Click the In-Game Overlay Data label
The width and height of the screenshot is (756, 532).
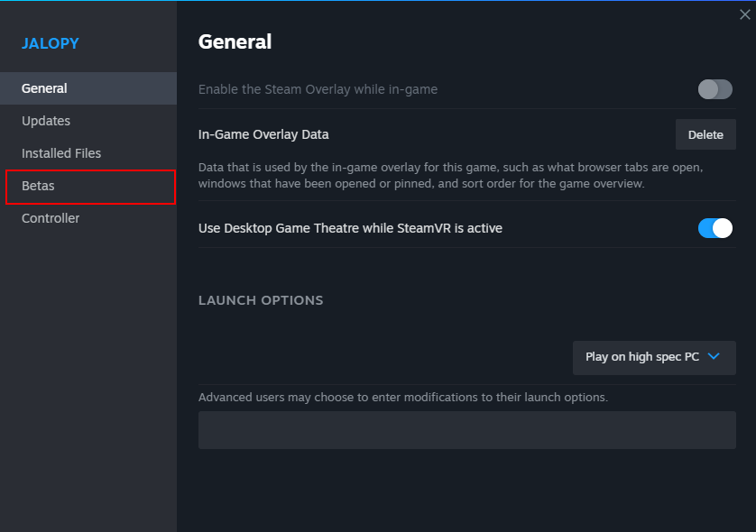pos(263,134)
